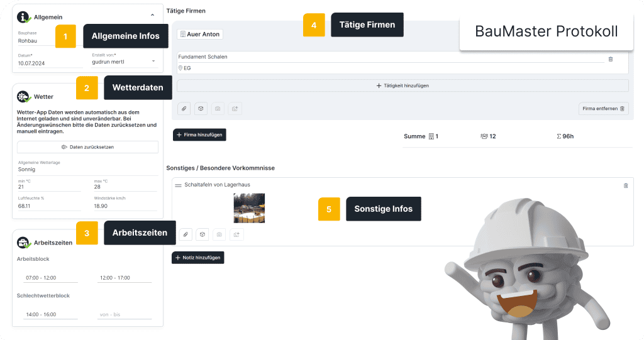Remove company with Firma entfernen
Viewport: 644px width, 340px height.
point(603,108)
